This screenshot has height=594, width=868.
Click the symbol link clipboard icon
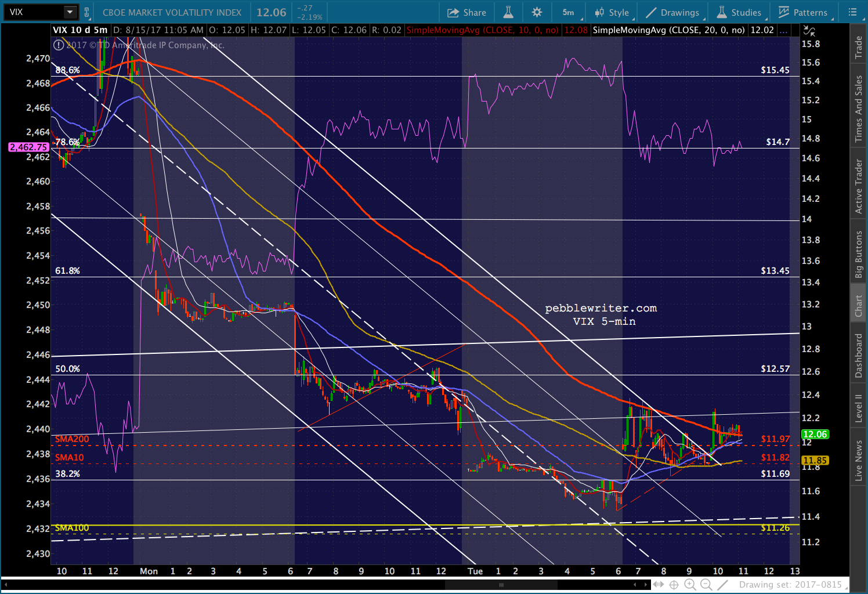click(87, 12)
